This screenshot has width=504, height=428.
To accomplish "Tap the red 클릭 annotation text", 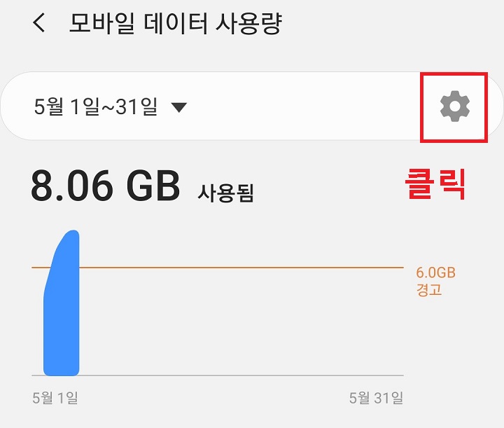I will tap(435, 184).
